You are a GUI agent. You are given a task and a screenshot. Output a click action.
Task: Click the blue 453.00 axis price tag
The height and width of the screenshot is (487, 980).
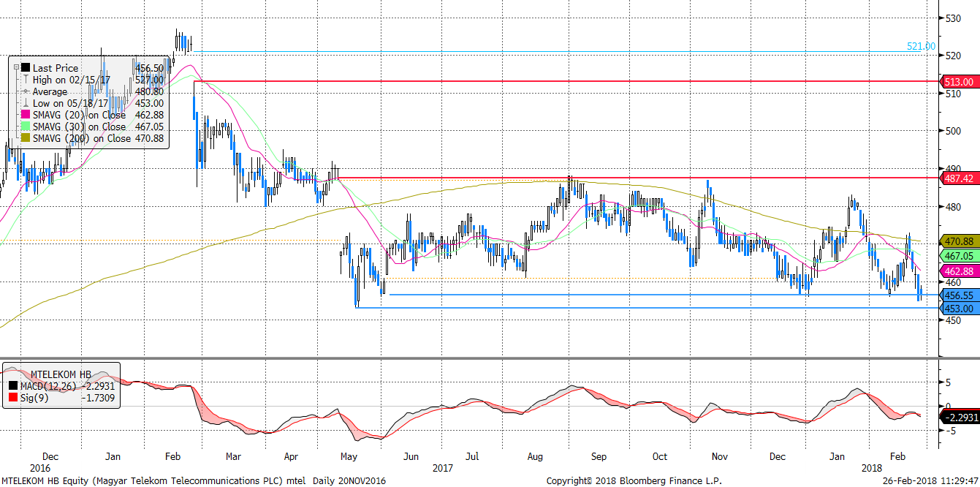tap(959, 309)
